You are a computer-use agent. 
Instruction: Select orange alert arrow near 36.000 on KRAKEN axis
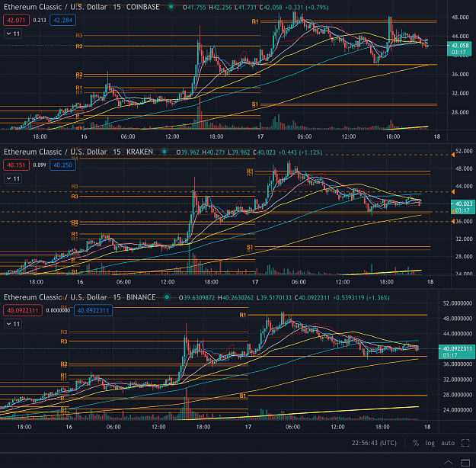(x=453, y=222)
